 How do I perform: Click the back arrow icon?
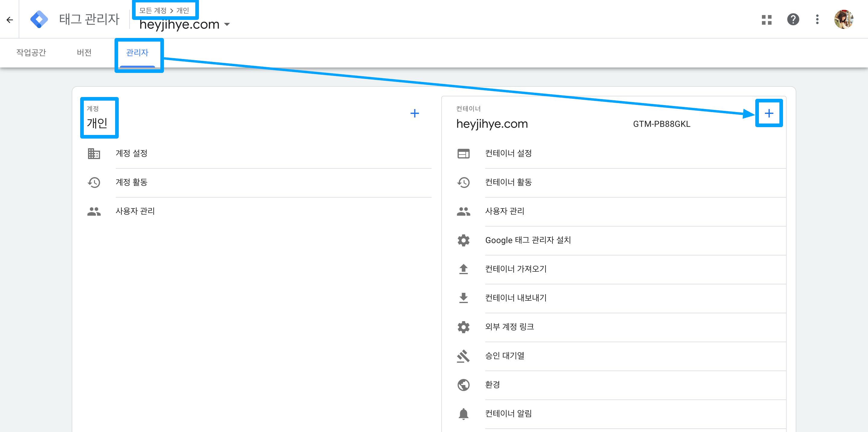10,20
